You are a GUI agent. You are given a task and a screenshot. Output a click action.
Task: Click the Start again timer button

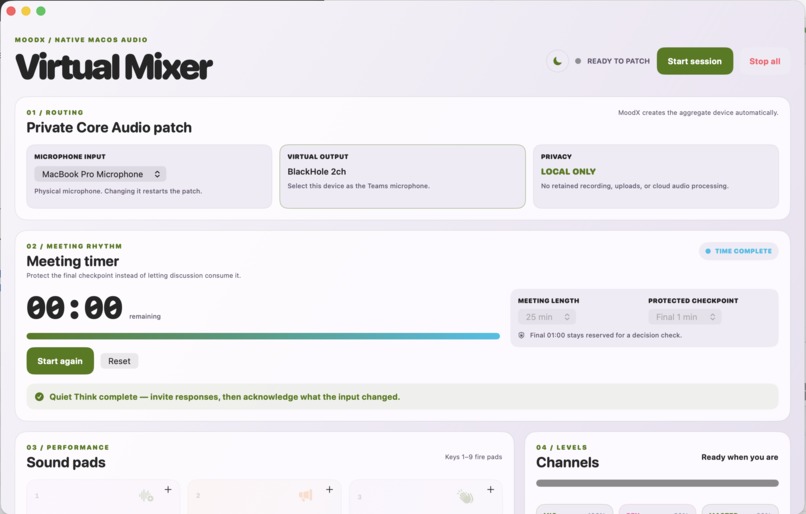click(60, 361)
